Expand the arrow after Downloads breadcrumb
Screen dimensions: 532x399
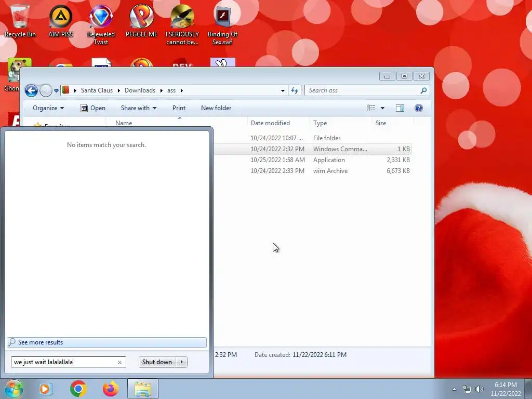(x=162, y=90)
